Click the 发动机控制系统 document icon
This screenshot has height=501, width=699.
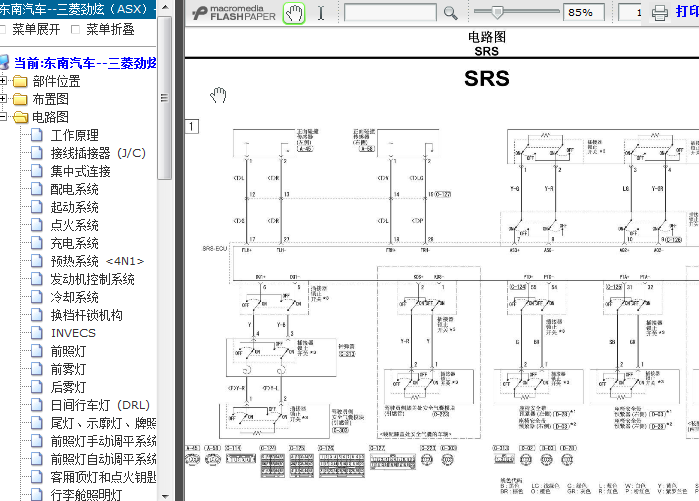click(37, 279)
